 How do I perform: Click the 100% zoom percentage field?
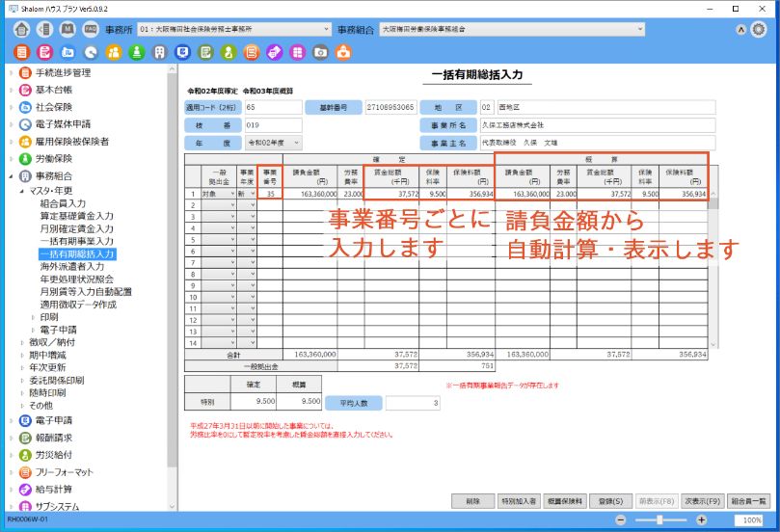click(748, 520)
